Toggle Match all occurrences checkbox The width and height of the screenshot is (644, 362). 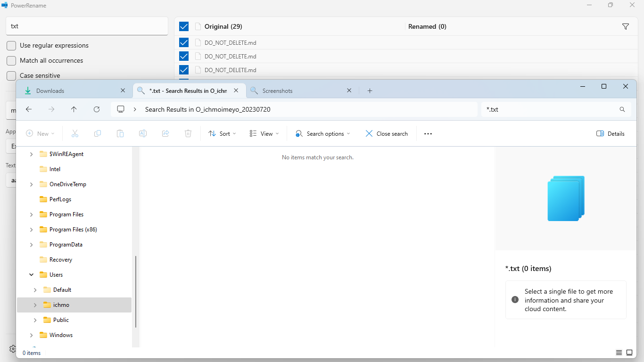11,61
